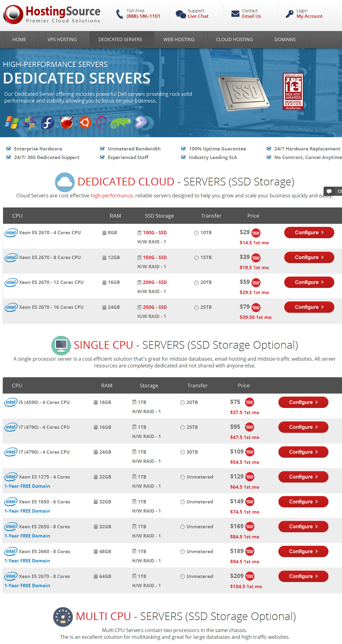Click the 100% Uptime Guarantee checkmark

[184, 149]
